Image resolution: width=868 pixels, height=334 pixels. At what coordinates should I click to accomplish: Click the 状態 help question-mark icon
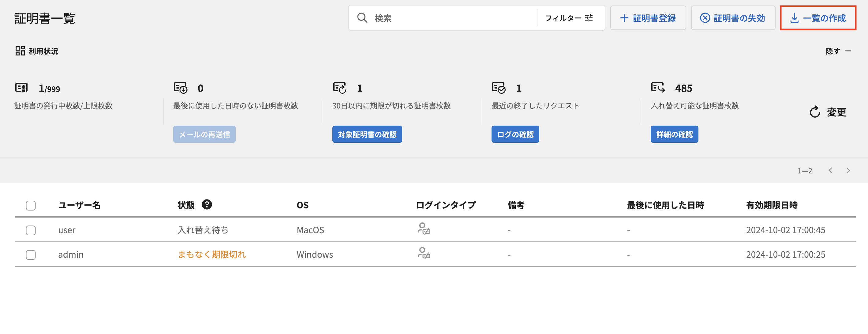point(207,204)
